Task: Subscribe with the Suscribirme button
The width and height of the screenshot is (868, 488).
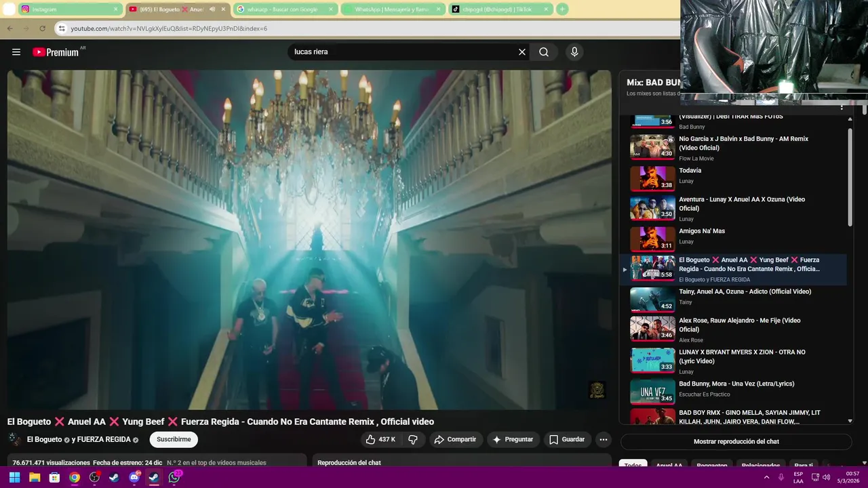Action: (x=174, y=439)
